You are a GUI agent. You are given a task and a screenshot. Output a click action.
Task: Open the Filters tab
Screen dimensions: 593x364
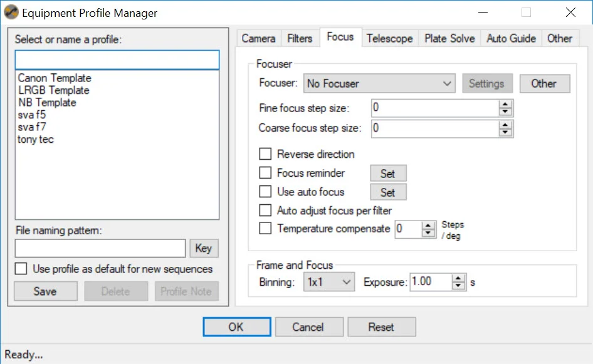coord(300,38)
